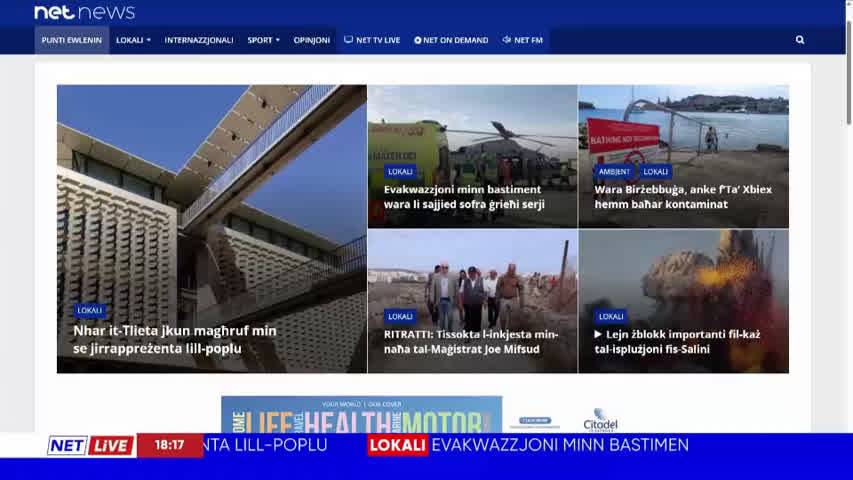Click the NET FM speaker icon
The image size is (853, 480).
506,40
